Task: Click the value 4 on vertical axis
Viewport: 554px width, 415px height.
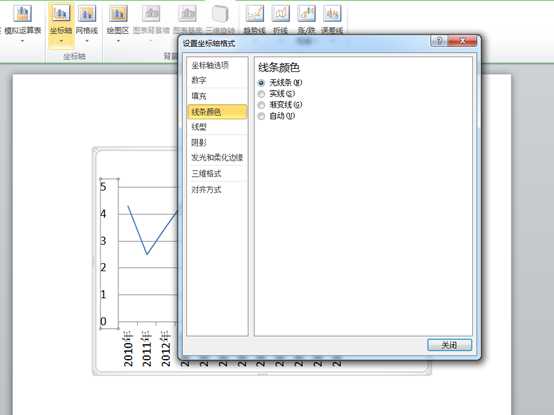Action: click(x=103, y=214)
